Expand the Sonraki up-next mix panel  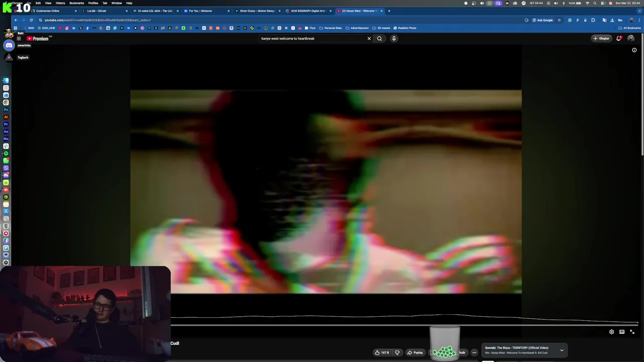pyautogui.click(x=561, y=350)
